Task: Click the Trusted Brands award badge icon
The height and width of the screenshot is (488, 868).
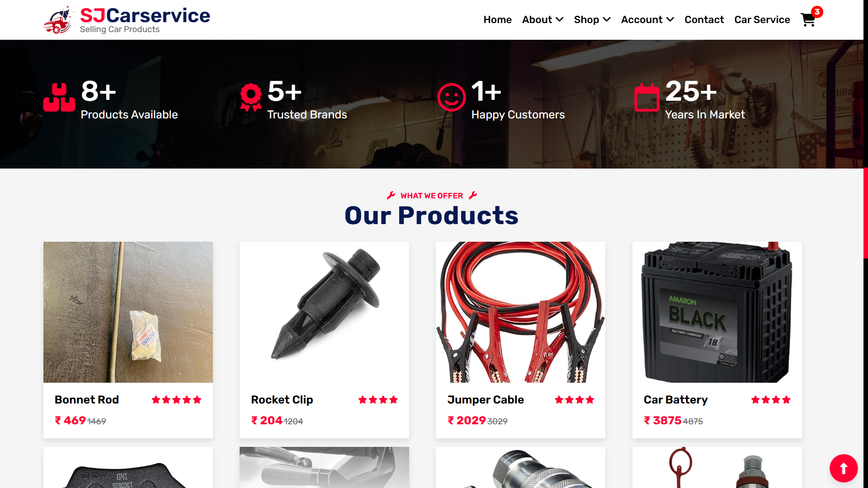Action: coord(251,97)
